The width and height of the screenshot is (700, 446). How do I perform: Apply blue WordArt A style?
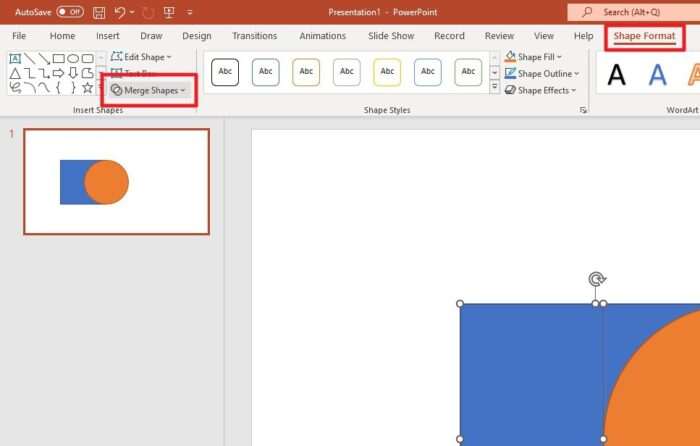click(x=658, y=75)
